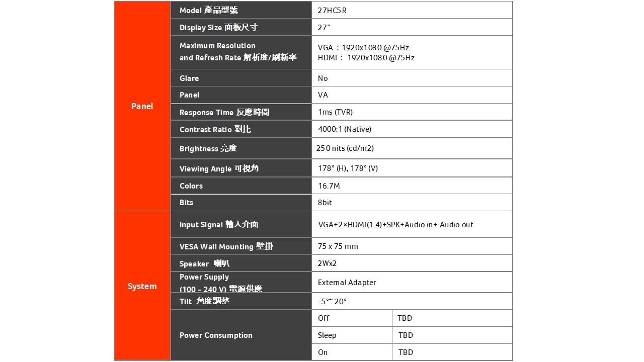Image resolution: width=644 pixels, height=362 pixels.
Task: Click TBD in the Sleep row
Action: pos(406,335)
